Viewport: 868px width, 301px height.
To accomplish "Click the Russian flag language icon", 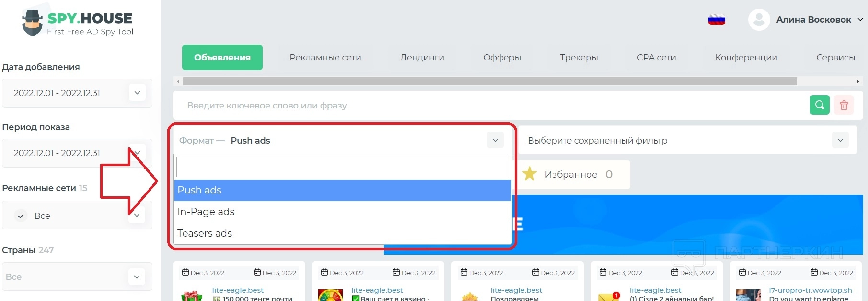I will (x=717, y=20).
